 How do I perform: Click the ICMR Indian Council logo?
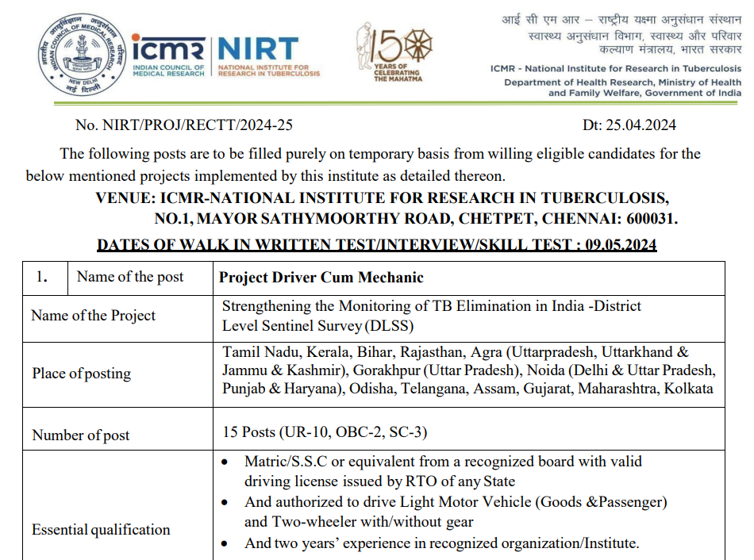[x=169, y=56]
